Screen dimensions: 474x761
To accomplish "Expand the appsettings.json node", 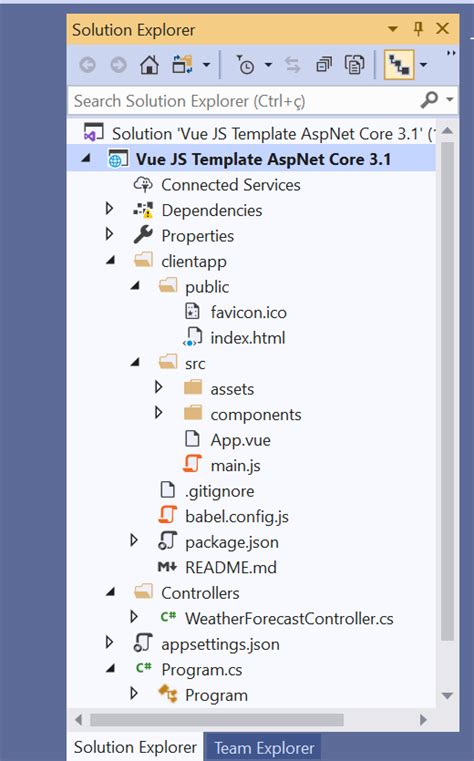I will click(110, 643).
